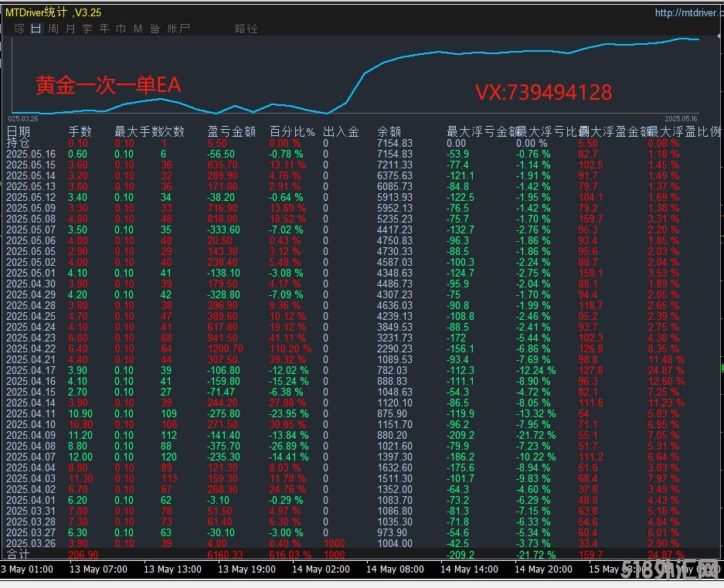The image size is (724, 588).
Task: Click the blue equity curve chart
Action: (x=355, y=76)
